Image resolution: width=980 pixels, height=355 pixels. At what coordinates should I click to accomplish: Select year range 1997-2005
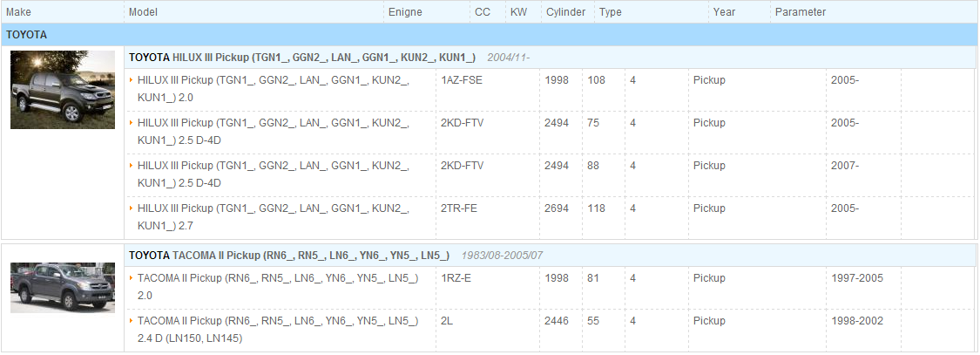pos(857,278)
